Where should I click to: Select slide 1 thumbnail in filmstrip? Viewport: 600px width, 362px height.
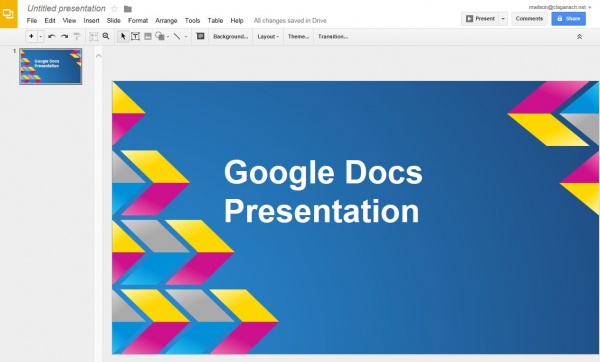pyautogui.click(x=51, y=66)
